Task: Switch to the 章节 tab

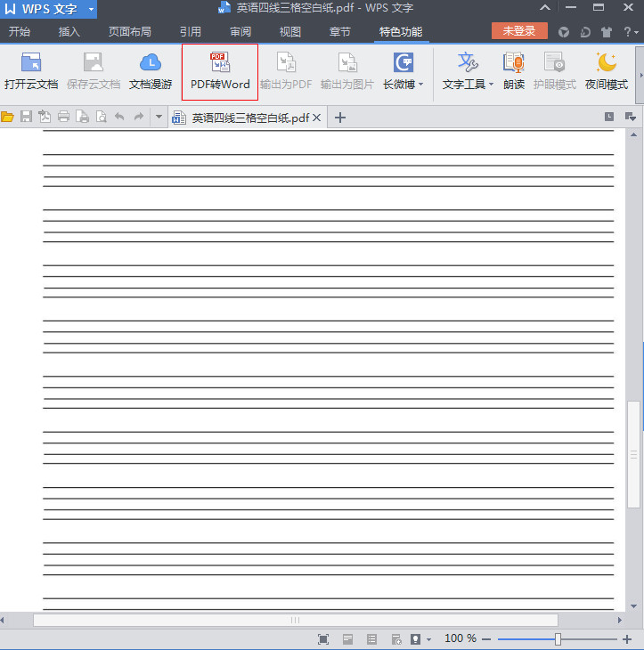Action: click(x=339, y=32)
